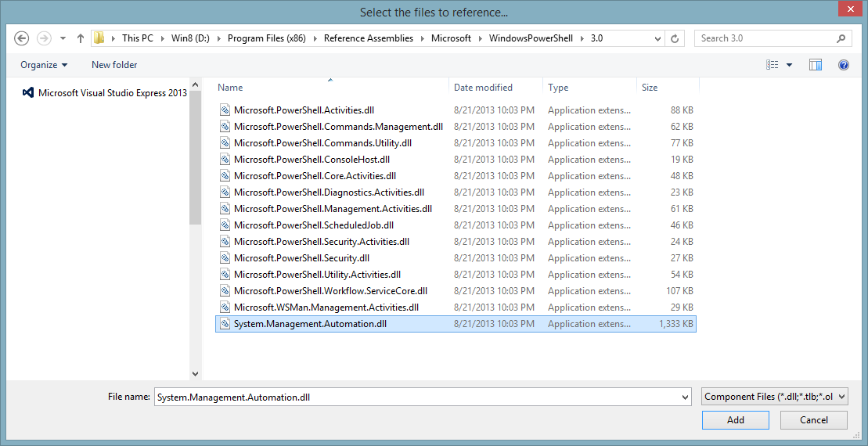Click the navigation pane scroll down arrow
Viewport: 868px width, 446px height.
click(195, 374)
